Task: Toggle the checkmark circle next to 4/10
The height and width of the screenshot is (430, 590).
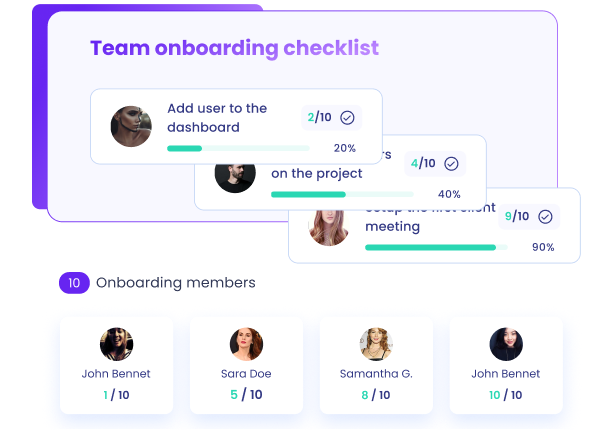Action: (451, 164)
